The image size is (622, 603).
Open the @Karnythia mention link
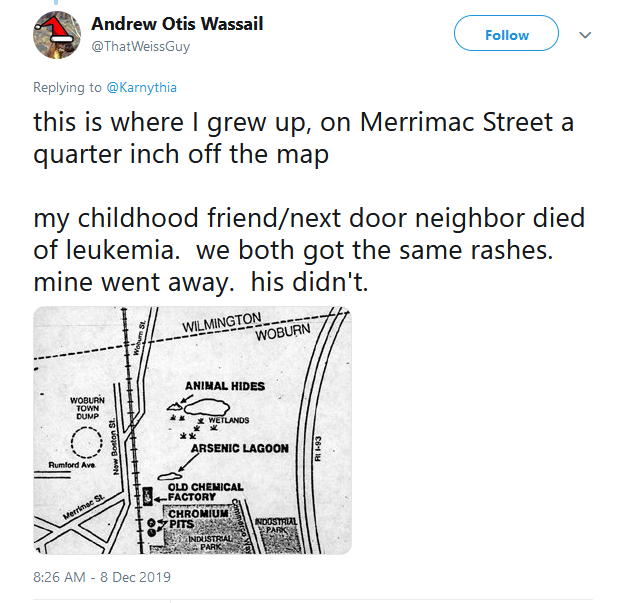(x=145, y=87)
